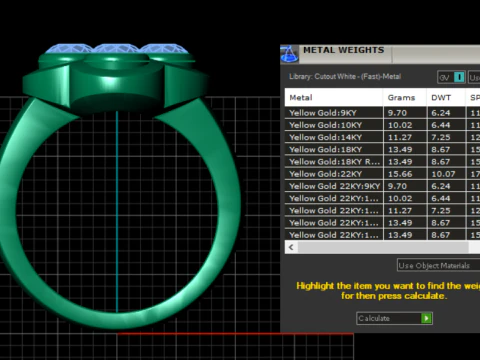Screen dimensions: 480x360
Task: Select the center blue gemstone on the ring
Action: click(116, 48)
